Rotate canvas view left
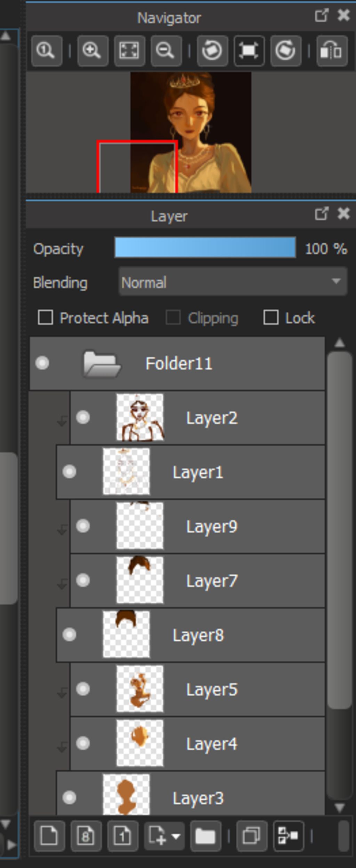 (x=212, y=51)
